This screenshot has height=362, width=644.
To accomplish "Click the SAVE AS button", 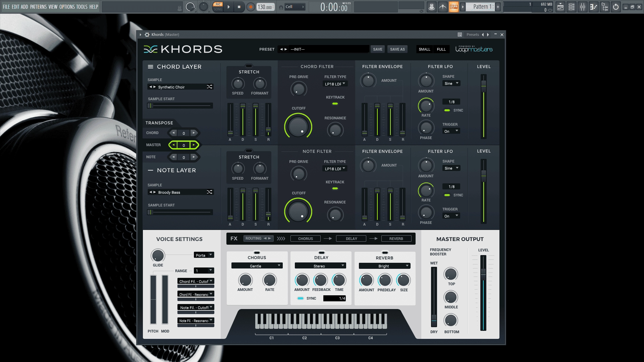I will (397, 49).
